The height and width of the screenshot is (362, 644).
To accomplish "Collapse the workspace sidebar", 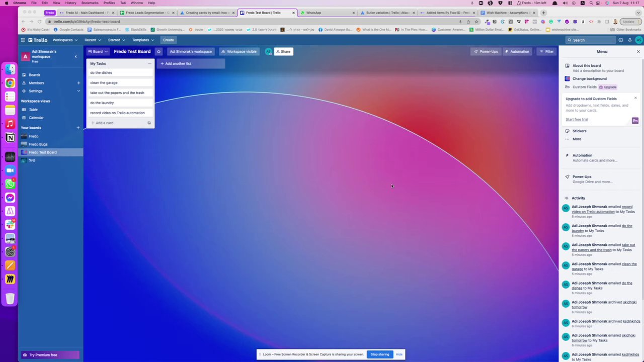I will point(75,56).
